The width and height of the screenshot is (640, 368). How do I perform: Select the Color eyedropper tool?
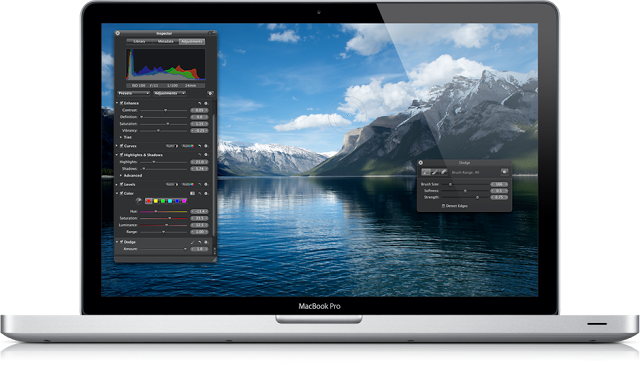coord(138,200)
